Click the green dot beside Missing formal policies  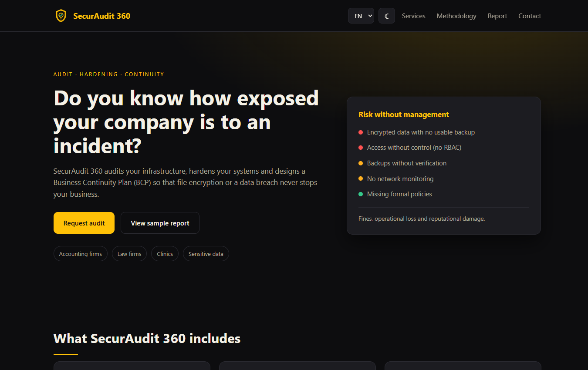click(x=361, y=194)
